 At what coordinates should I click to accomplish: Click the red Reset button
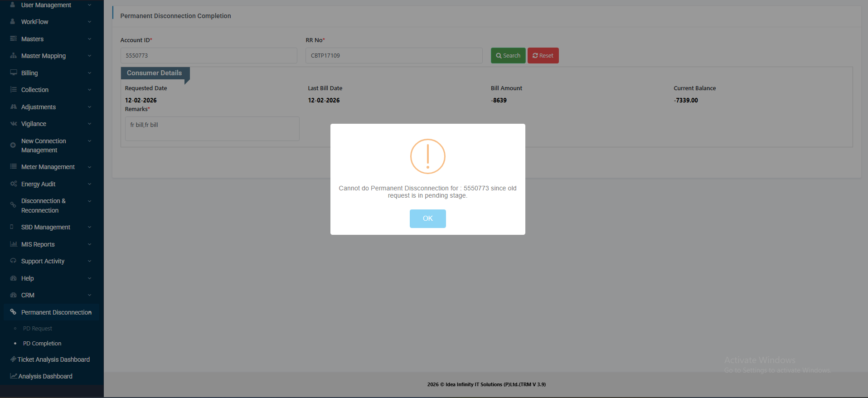point(543,55)
